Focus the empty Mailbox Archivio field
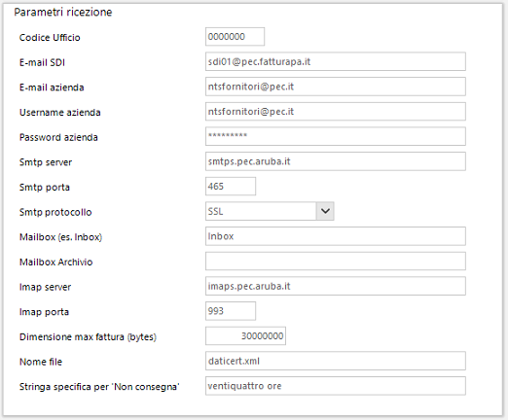 pyautogui.click(x=336, y=262)
